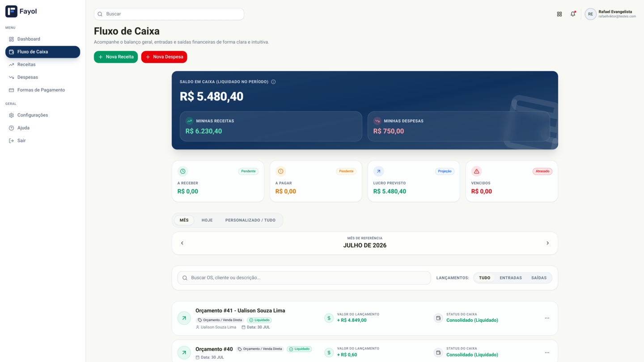Open Despesas menu item
Viewport: 644px width, 362px height.
[x=42, y=77]
